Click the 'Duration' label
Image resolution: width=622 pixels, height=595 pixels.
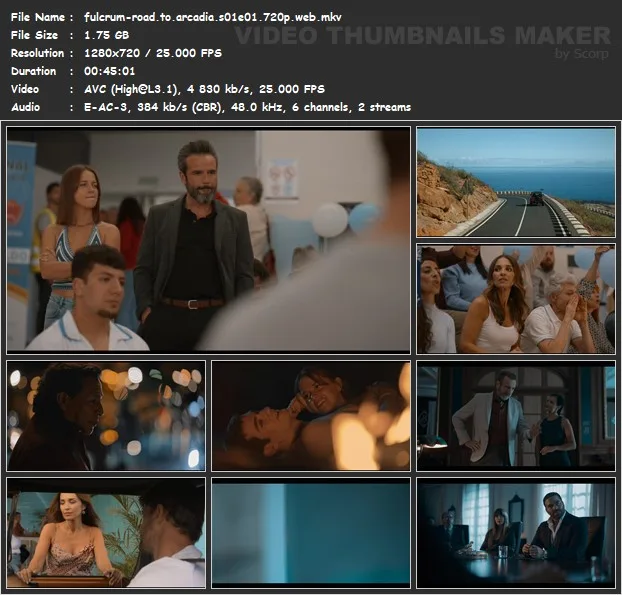tap(33, 71)
